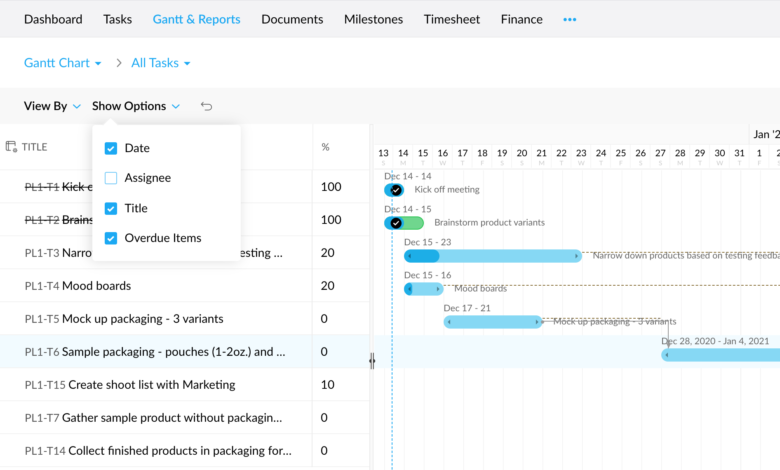Click the Kick off meeting chart label
The image size is (780, 470).
(x=447, y=189)
